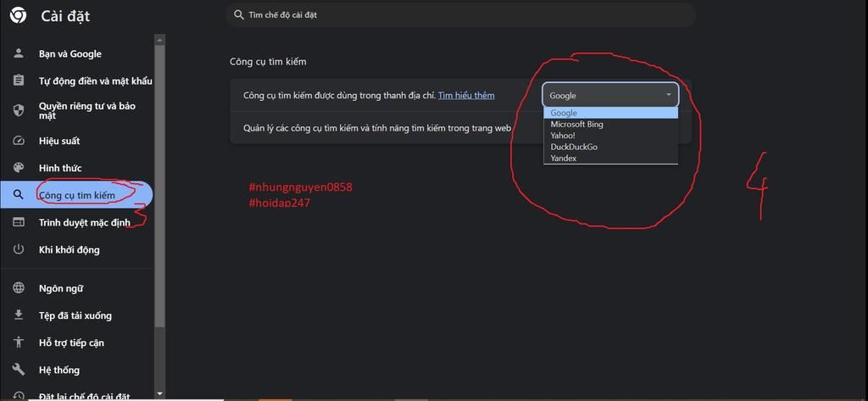Screen dimensions: 868x401
Task: Click the Cài đặt page title
Action: tap(65, 17)
